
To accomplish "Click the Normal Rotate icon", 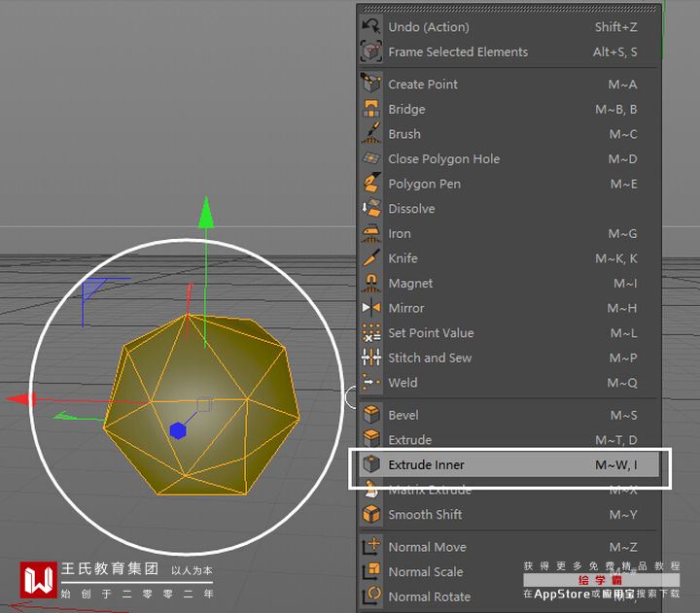I will tap(371, 596).
